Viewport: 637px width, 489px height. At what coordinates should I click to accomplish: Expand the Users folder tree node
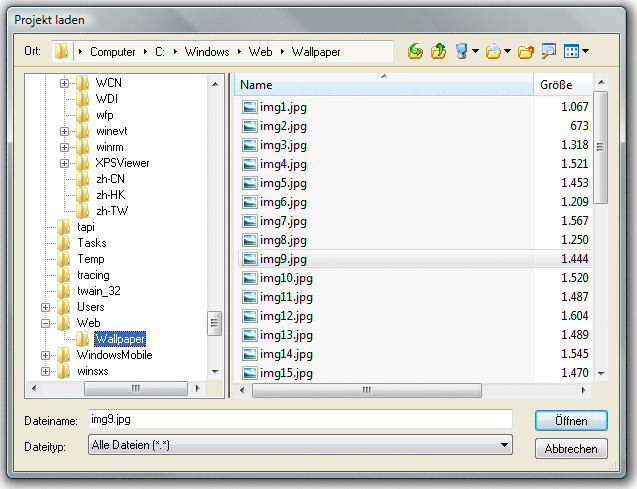(x=46, y=307)
